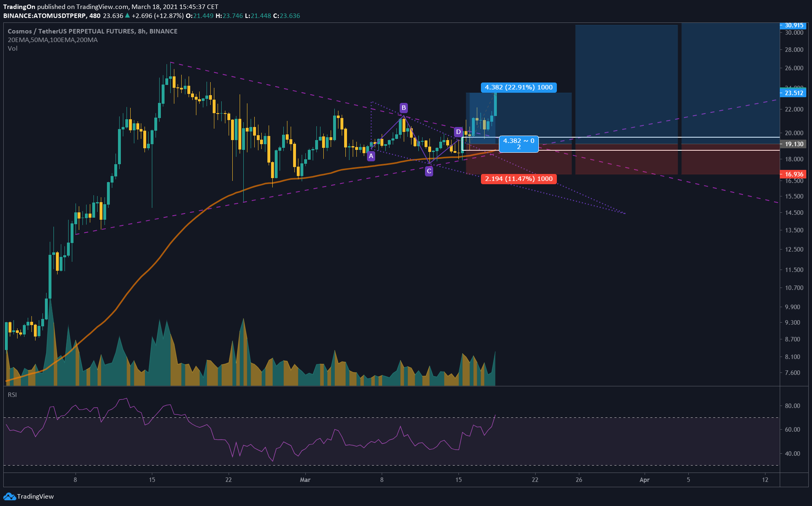
Task: Click the 30.915 price axis tag
Action: pyautogui.click(x=793, y=25)
